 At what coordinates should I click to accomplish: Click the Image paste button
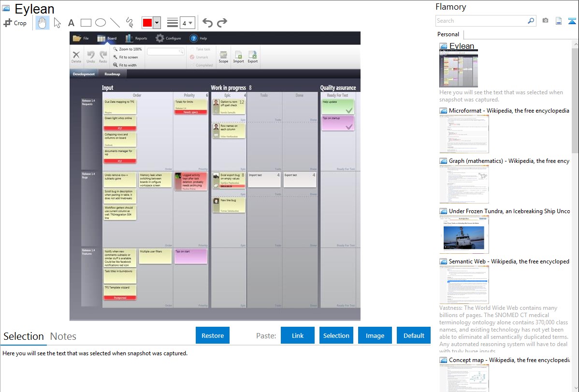[375, 335]
